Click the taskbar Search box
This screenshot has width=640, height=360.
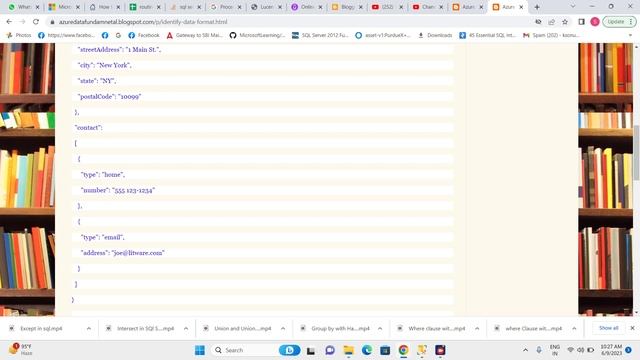256,350
